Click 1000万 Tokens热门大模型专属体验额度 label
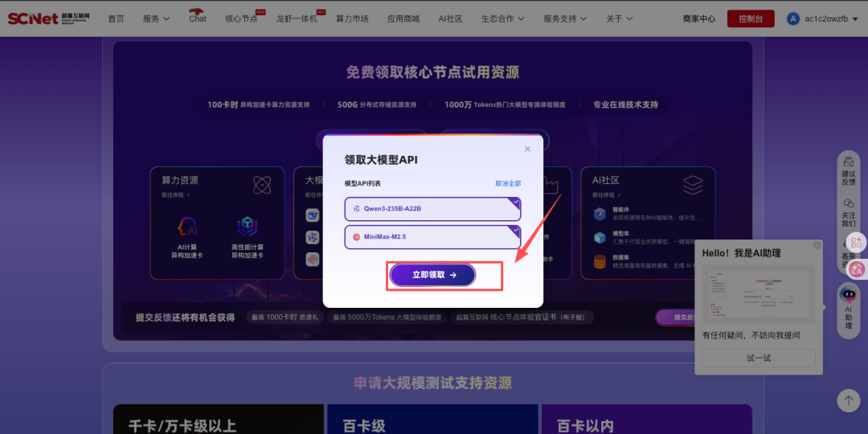Image resolution: width=868 pixels, height=434 pixels. point(505,104)
